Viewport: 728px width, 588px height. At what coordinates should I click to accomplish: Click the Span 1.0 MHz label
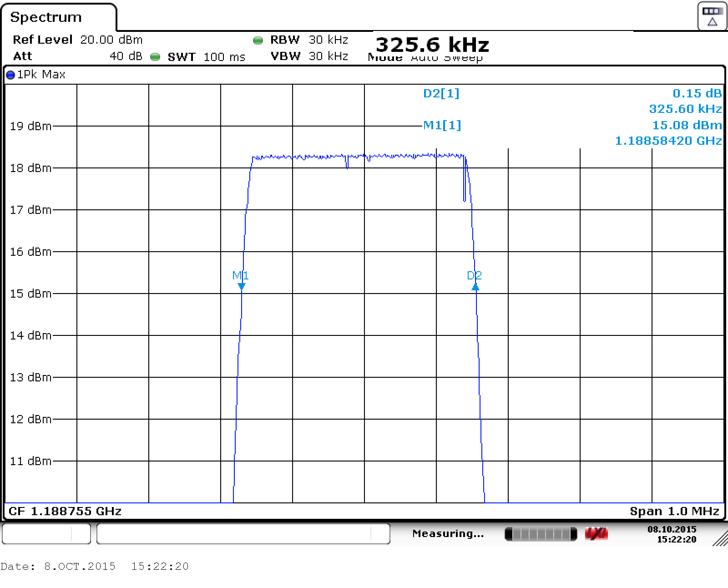click(x=674, y=511)
